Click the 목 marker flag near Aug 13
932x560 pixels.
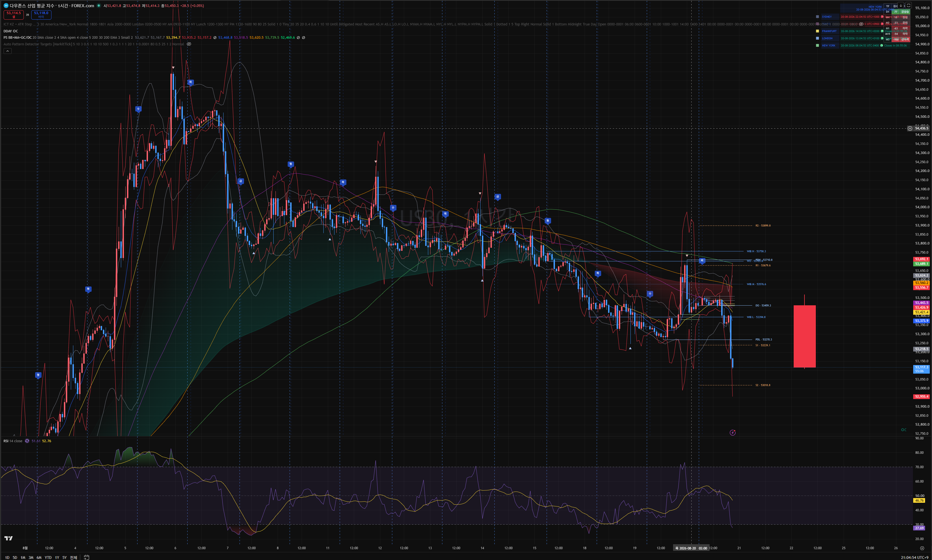pos(445,214)
